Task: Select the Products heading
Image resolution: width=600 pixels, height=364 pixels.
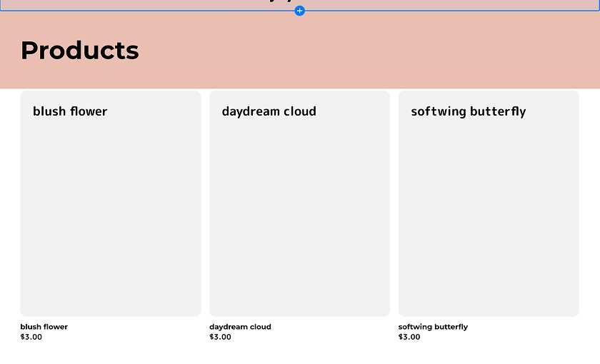Action: (79, 50)
